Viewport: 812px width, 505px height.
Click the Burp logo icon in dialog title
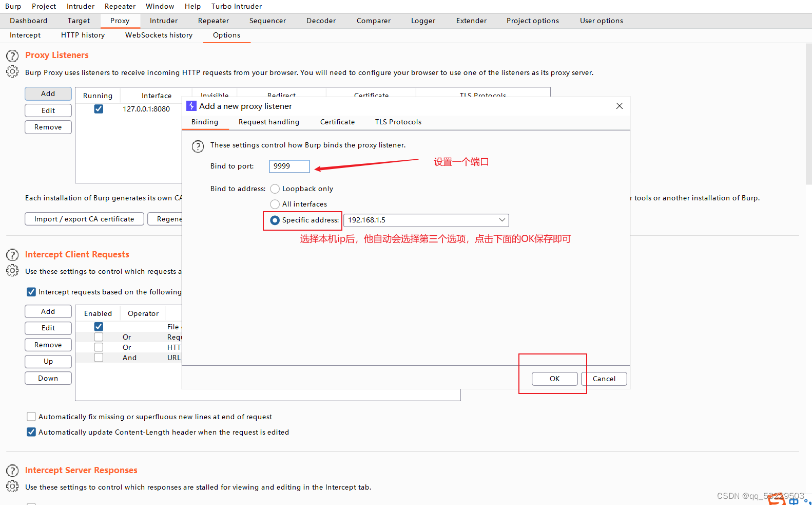tap(191, 106)
